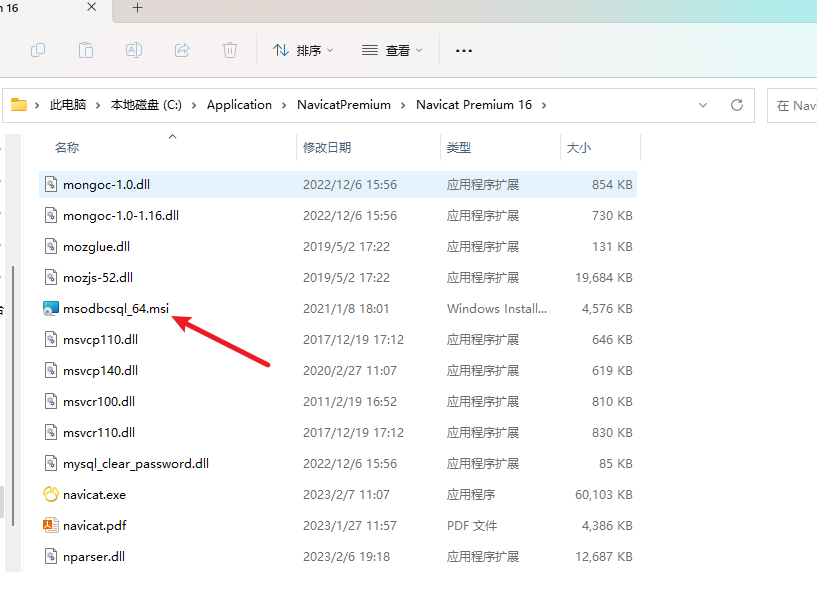Screen dimensions: 817x593
Task: Open the three-dot more options menu
Action: [464, 51]
